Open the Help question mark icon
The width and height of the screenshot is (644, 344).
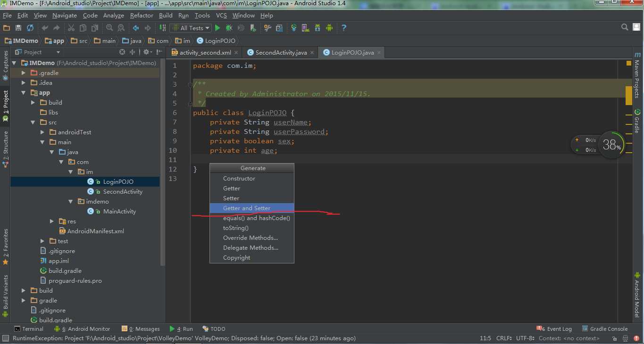pos(343,28)
